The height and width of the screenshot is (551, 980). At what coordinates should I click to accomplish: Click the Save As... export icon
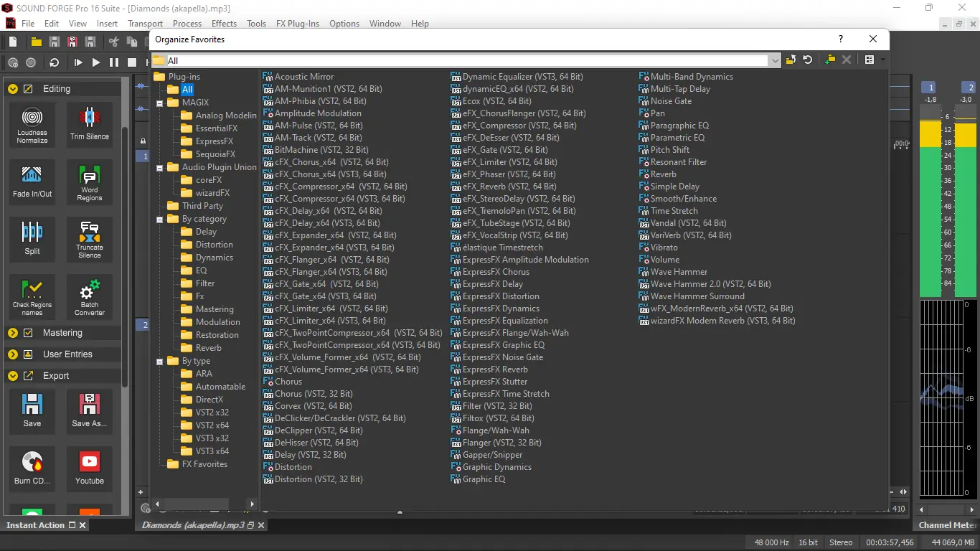(90, 412)
